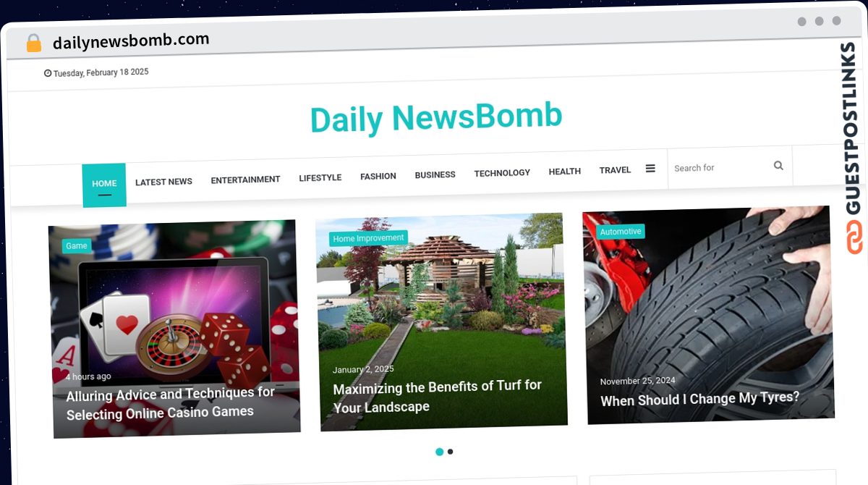The height and width of the screenshot is (485, 868).
Task: Click the 'January 2, 2025' post date
Action: point(363,369)
